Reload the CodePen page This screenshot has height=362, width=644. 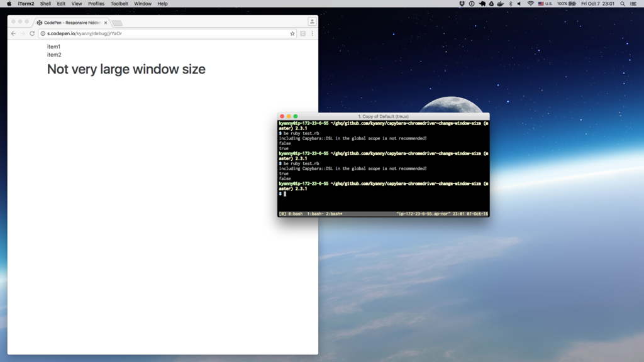pos(32,34)
